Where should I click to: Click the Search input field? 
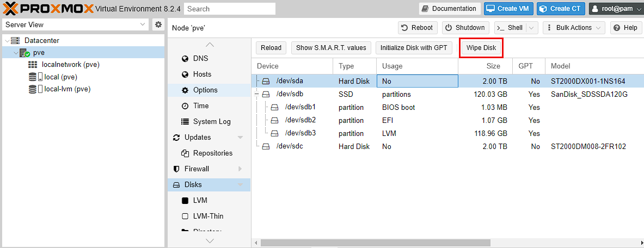(229, 9)
